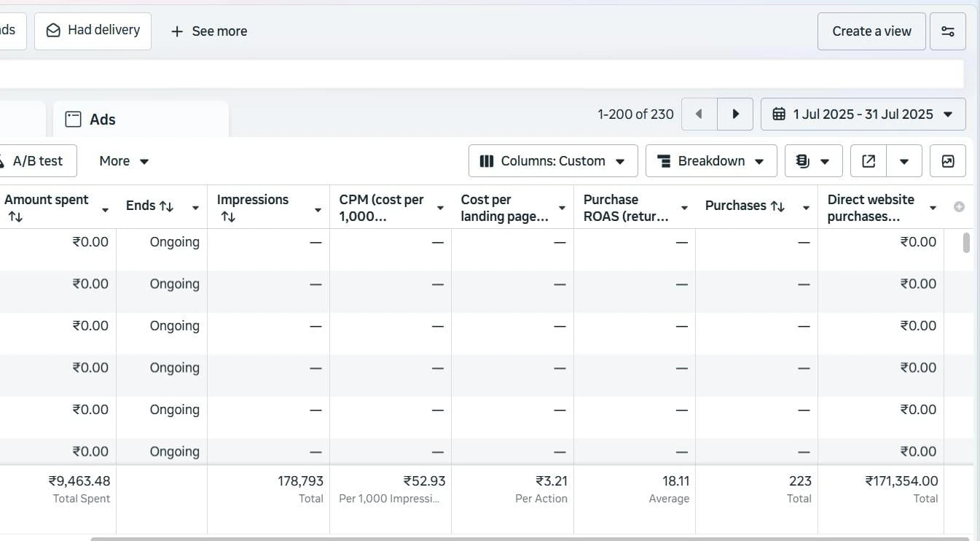The height and width of the screenshot is (541, 980).
Task: Open the export options dropdown arrow
Action: (x=903, y=161)
